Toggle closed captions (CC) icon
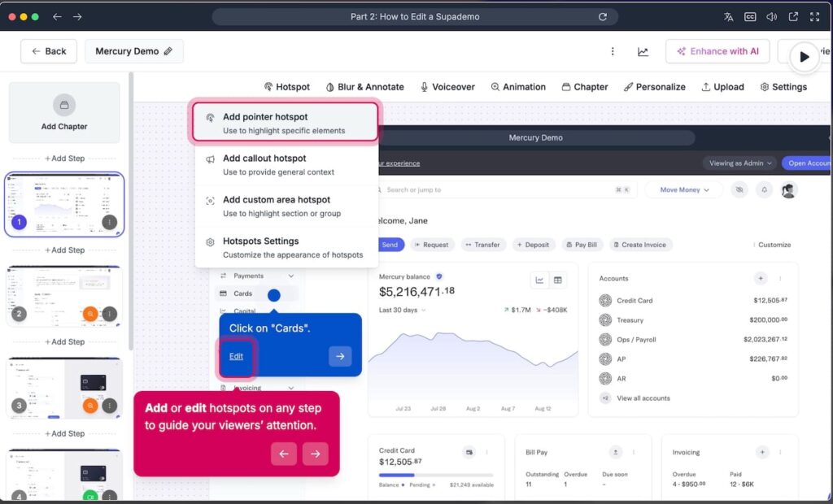Viewport: 833px width, 504px height. 749,17
